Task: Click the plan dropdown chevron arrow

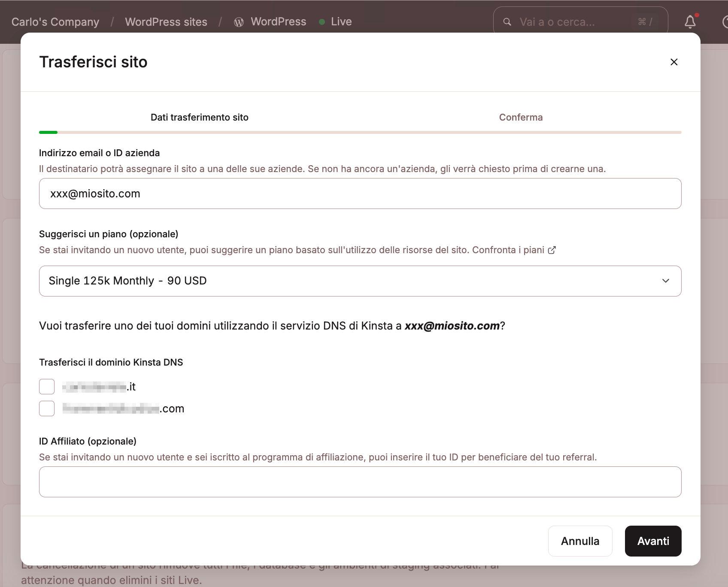Action: pyautogui.click(x=665, y=281)
